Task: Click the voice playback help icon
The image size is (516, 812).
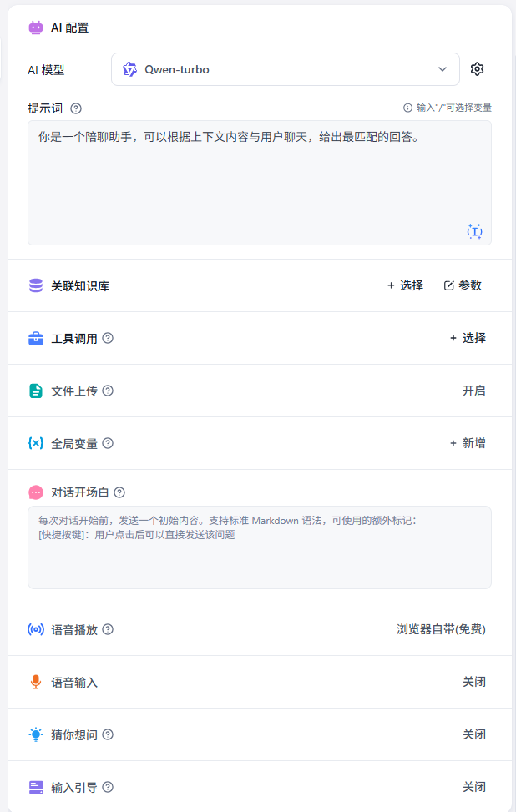Action: pos(108,629)
